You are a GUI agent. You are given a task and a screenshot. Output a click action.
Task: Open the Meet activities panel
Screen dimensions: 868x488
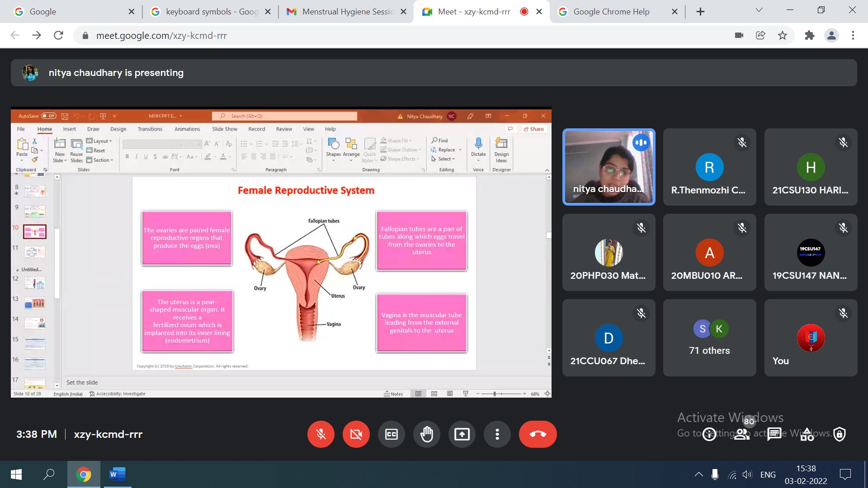tap(807, 434)
